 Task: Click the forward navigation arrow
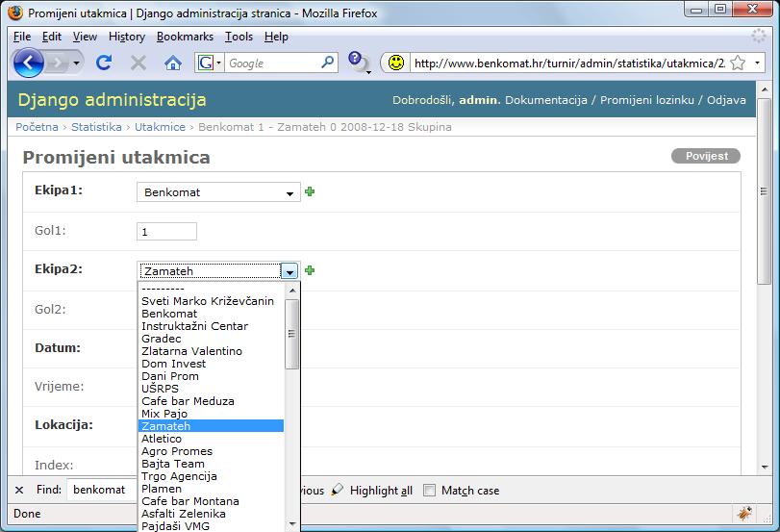pos(59,63)
